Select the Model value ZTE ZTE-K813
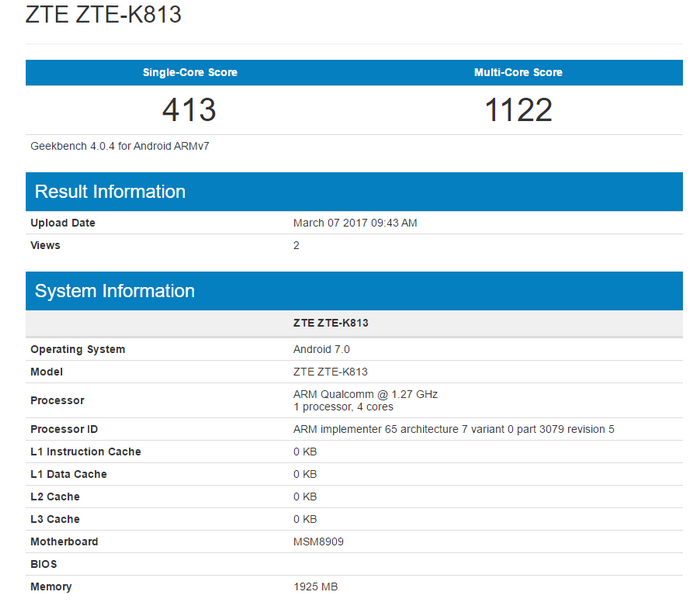693x603 pixels. click(x=331, y=372)
